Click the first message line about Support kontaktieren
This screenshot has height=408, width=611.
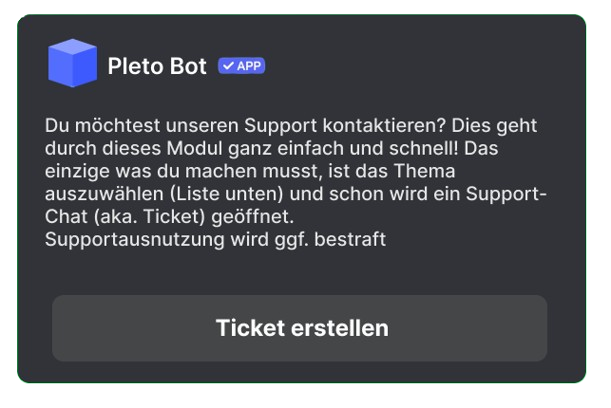click(291, 126)
